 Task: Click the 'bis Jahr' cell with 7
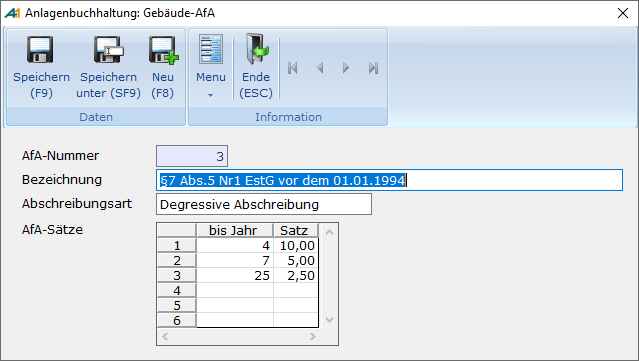[x=235, y=260]
